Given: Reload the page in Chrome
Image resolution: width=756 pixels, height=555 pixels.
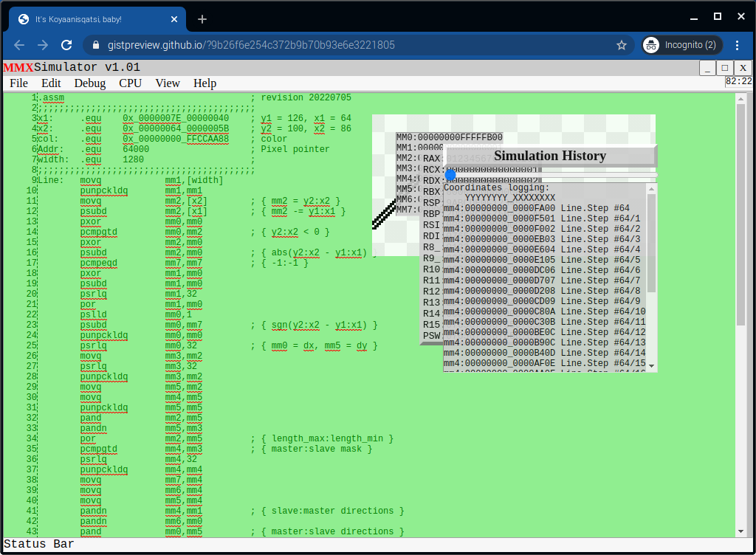Looking at the screenshot, I should (66, 45).
